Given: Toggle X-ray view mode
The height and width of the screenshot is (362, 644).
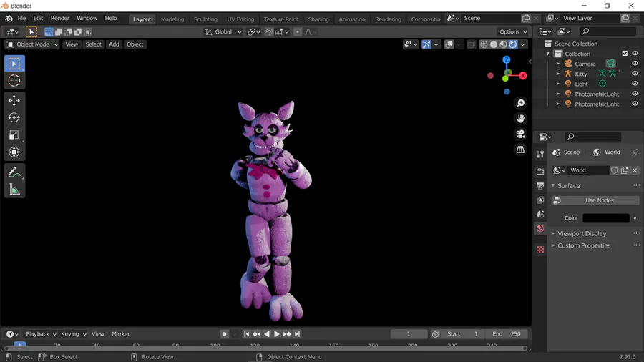Looking at the screenshot, I should (x=471, y=44).
